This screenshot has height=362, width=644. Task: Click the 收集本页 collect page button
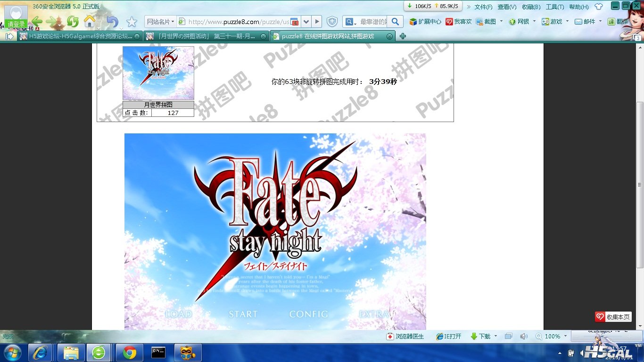pyautogui.click(x=613, y=317)
